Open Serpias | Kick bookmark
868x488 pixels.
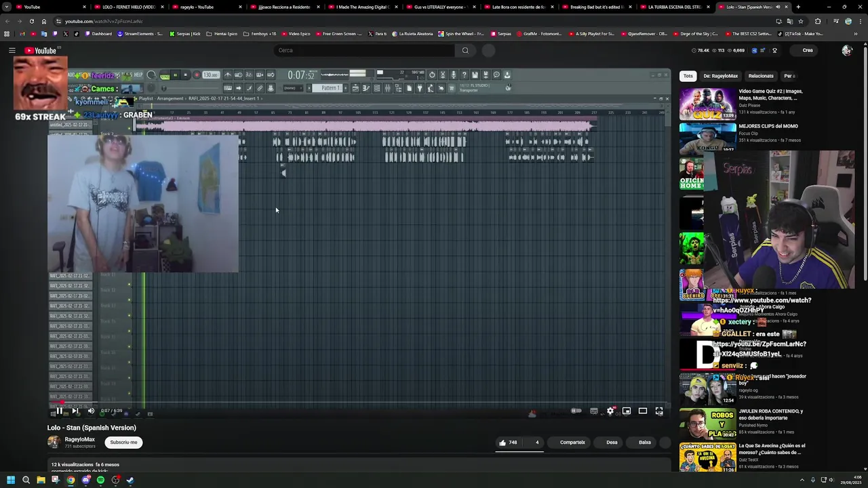click(x=184, y=34)
